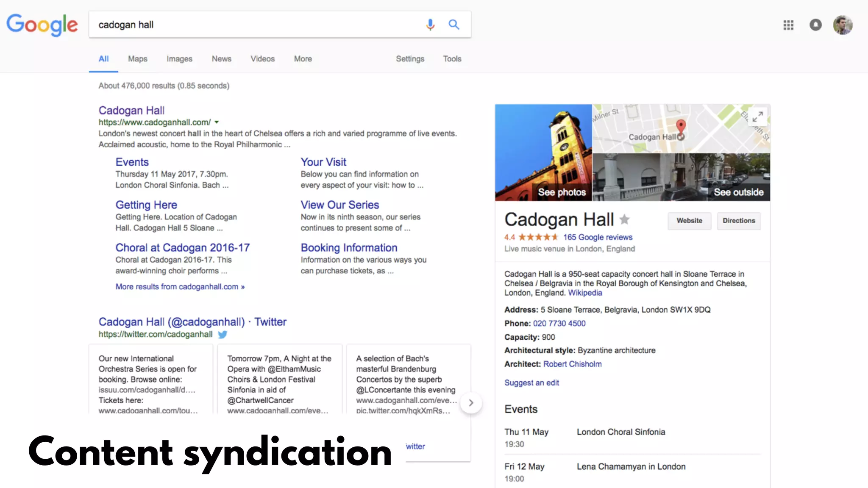Image resolution: width=868 pixels, height=488 pixels.
Task: Open the More search menu
Action: pyautogui.click(x=303, y=59)
